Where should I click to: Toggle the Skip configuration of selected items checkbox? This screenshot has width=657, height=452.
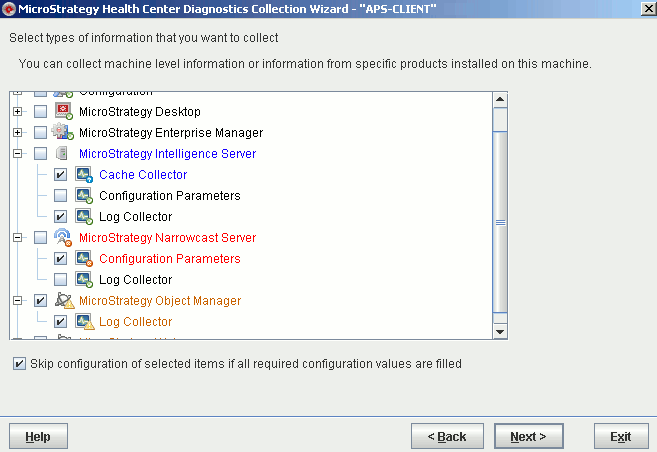coord(20,364)
